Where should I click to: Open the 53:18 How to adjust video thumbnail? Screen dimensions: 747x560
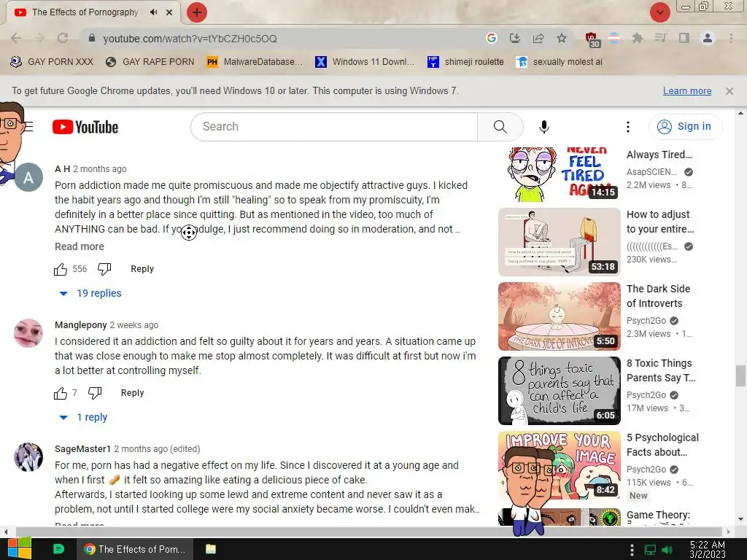click(x=560, y=242)
